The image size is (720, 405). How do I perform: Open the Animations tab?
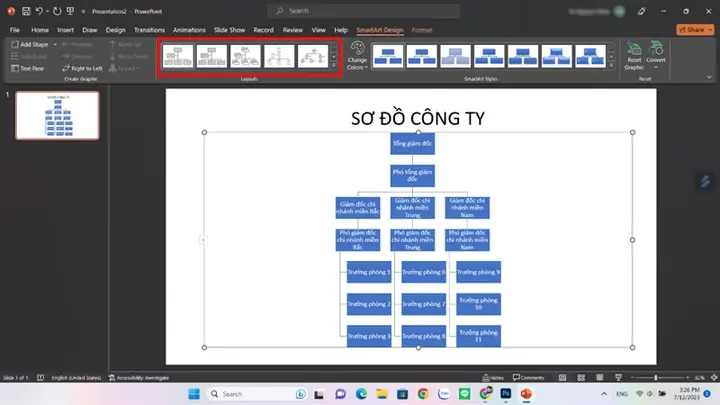tap(189, 30)
